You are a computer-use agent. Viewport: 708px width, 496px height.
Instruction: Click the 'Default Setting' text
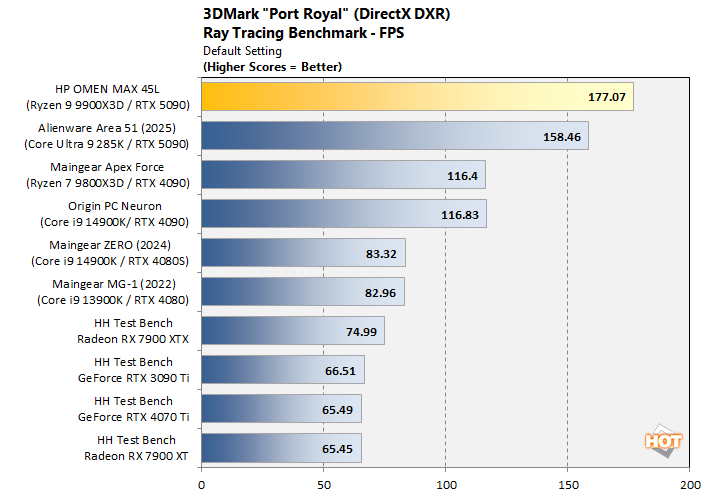pos(242,51)
